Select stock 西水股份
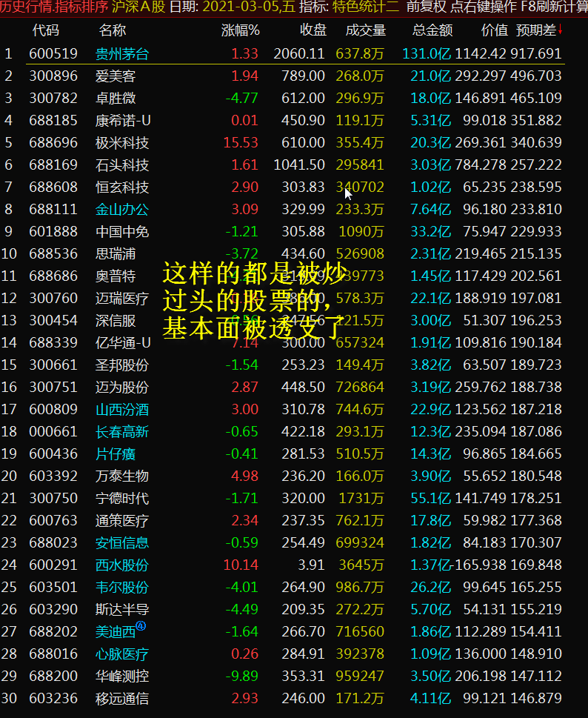 [122, 565]
